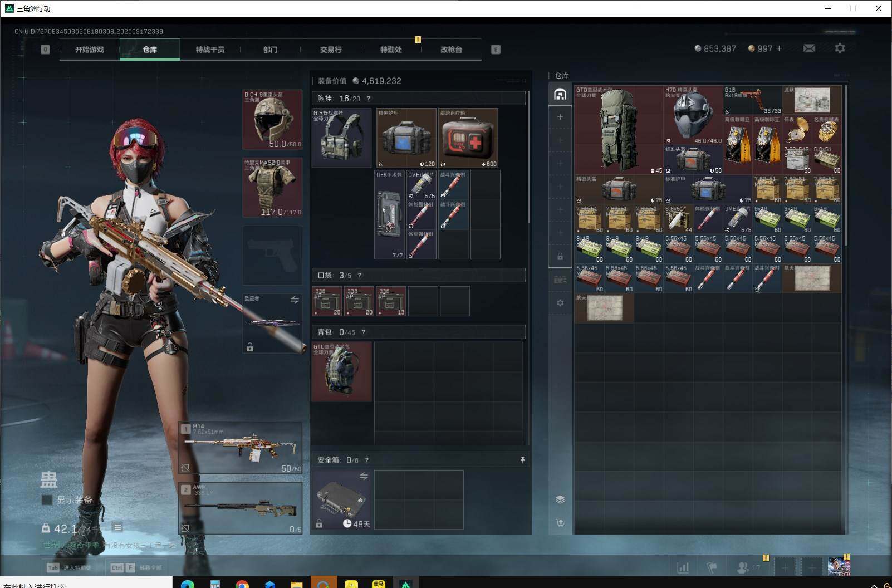Click the 转移全部 transfer-all button
Image resolution: width=892 pixels, height=588 pixels.
coord(136,567)
